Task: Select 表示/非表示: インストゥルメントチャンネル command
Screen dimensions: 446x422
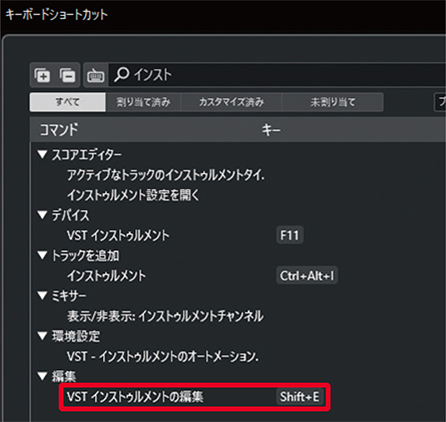Action: pos(165,316)
